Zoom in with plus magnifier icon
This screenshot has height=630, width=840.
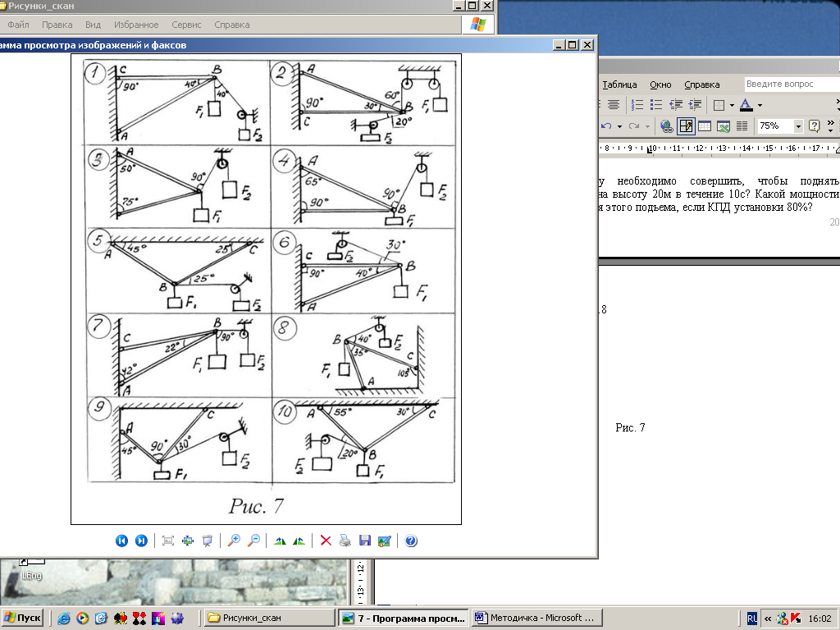click(x=234, y=541)
